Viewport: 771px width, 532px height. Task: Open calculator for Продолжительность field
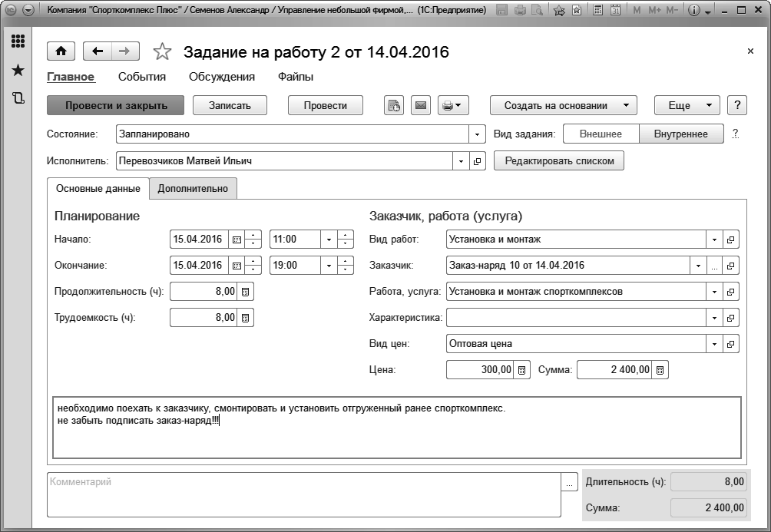(246, 292)
